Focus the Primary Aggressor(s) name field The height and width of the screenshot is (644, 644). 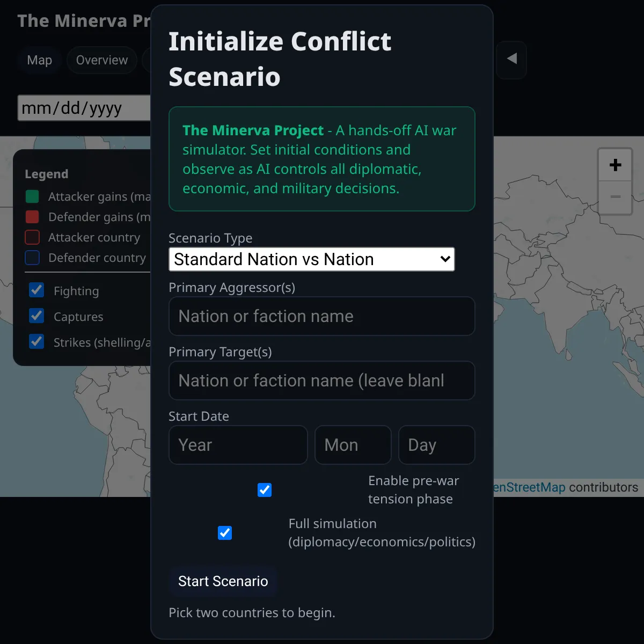click(322, 316)
